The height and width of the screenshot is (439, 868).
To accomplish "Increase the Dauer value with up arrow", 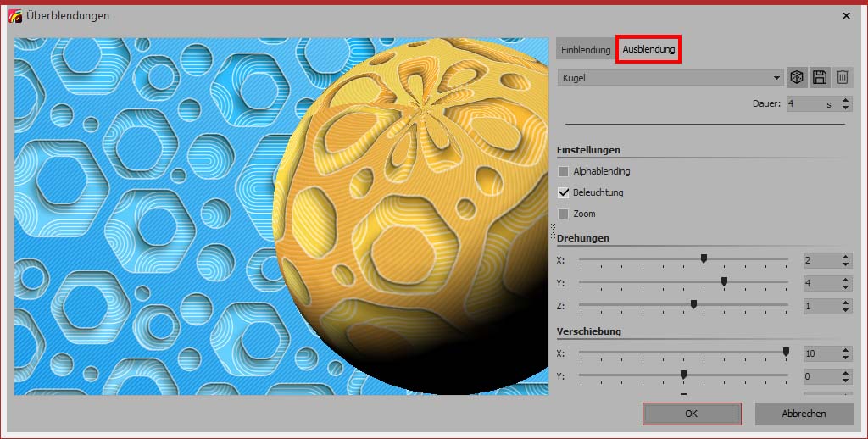I will pos(844,100).
